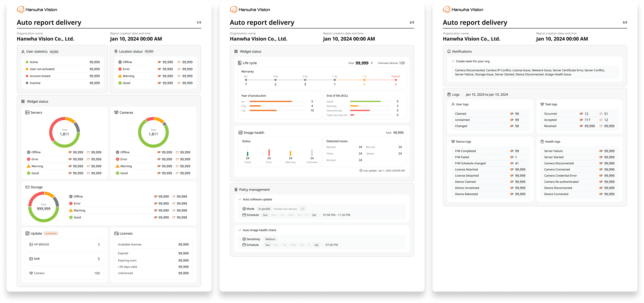Click the Servers icon in Widget status
This screenshot has width=644, height=303.
tap(27, 113)
